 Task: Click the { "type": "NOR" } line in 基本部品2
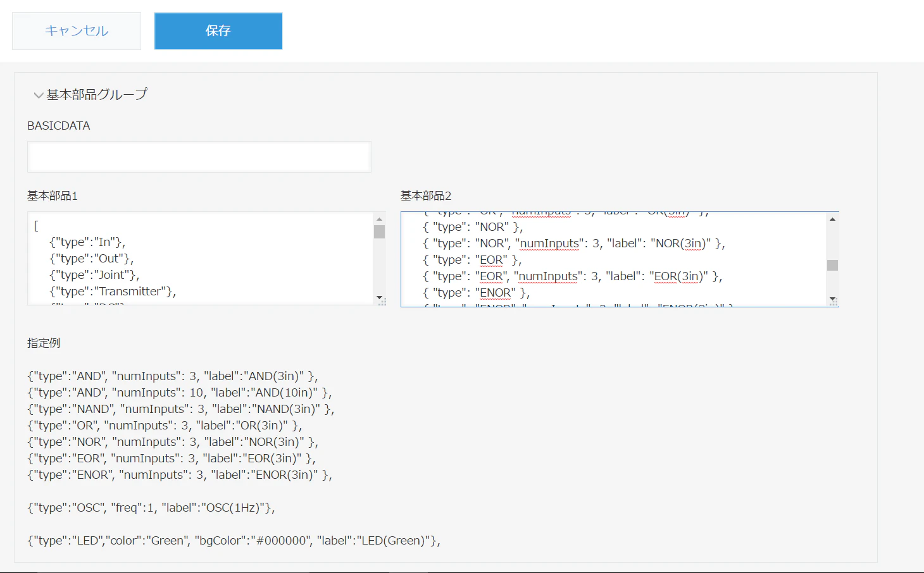pos(473,227)
